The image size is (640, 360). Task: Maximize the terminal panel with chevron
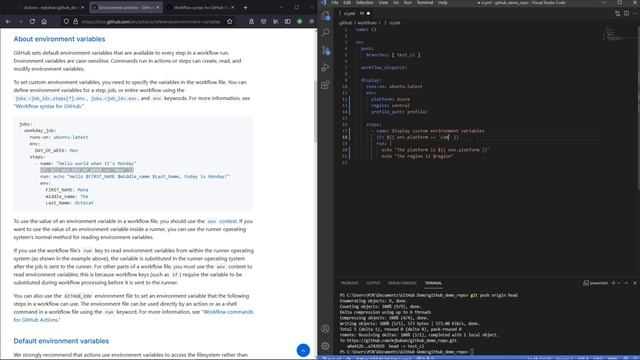[626, 283]
